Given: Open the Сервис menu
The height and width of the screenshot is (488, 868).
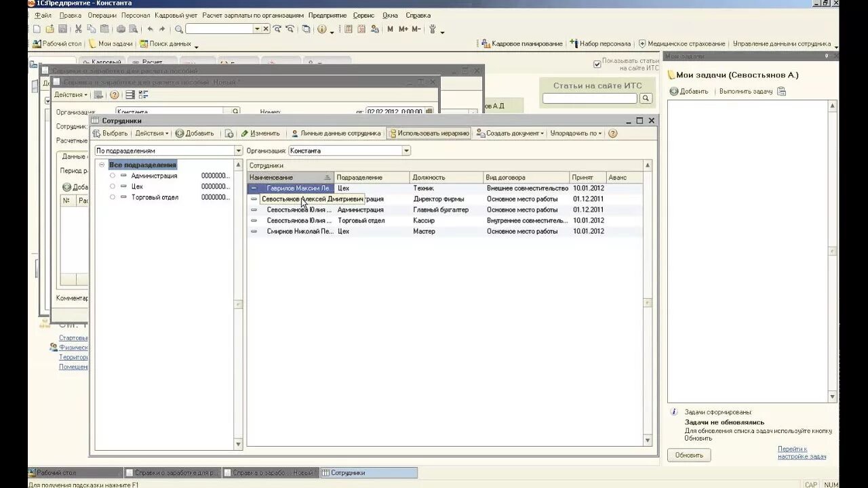Looking at the screenshot, I should pos(363,15).
